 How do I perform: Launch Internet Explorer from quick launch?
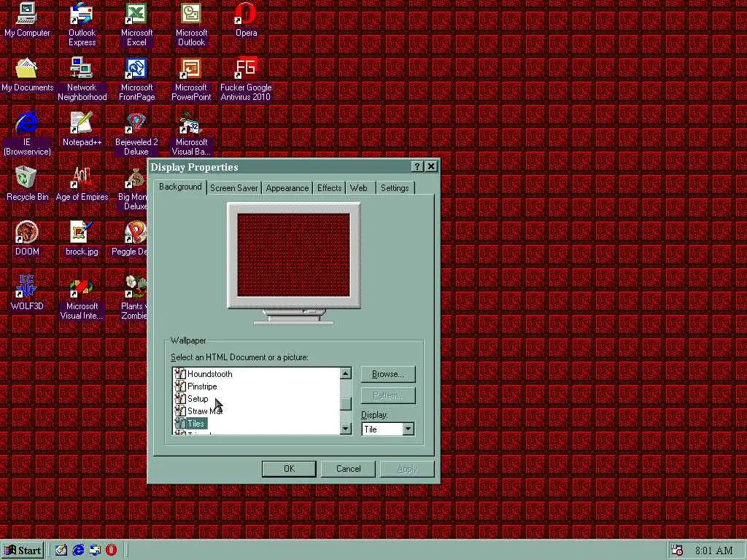coord(78,550)
